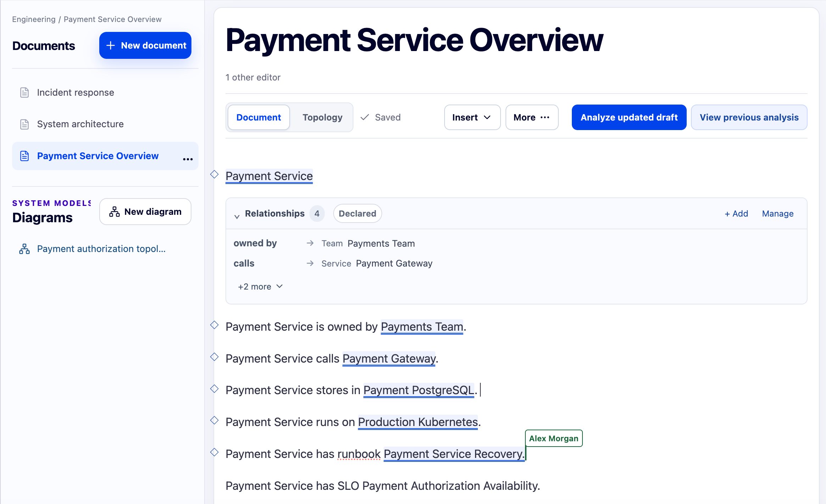Viewport: 826px width, 504px height.
Task: Click the System architecture document icon
Action: pos(24,124)
